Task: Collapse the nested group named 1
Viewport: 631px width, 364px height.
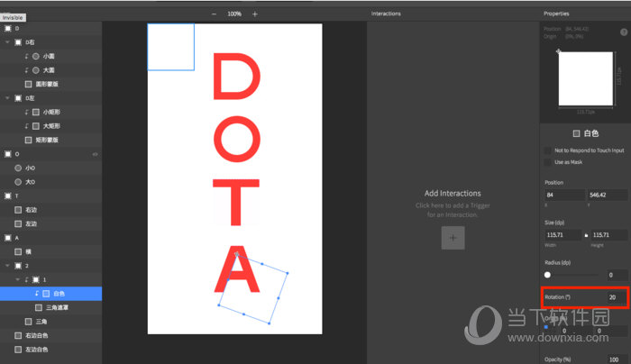Action: tap(18, 279)
